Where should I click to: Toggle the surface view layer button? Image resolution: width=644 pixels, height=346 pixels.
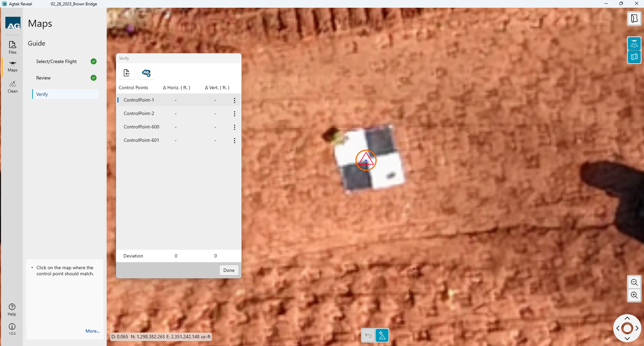pos(634,44)
